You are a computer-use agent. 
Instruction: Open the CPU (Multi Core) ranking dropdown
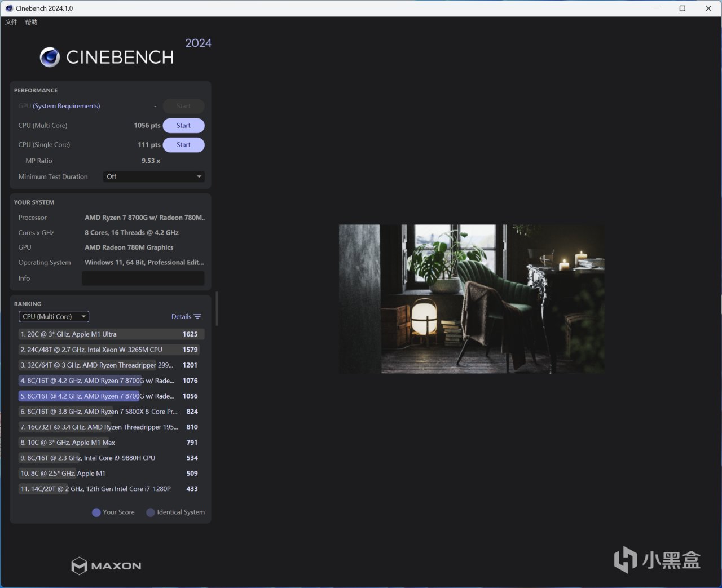tap(54, 317)
